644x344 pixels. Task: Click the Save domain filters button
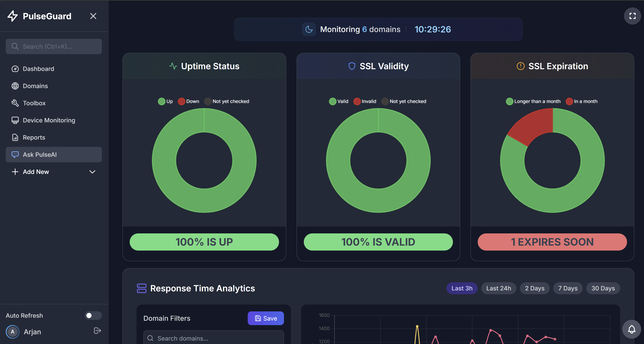tap(265, 318)
